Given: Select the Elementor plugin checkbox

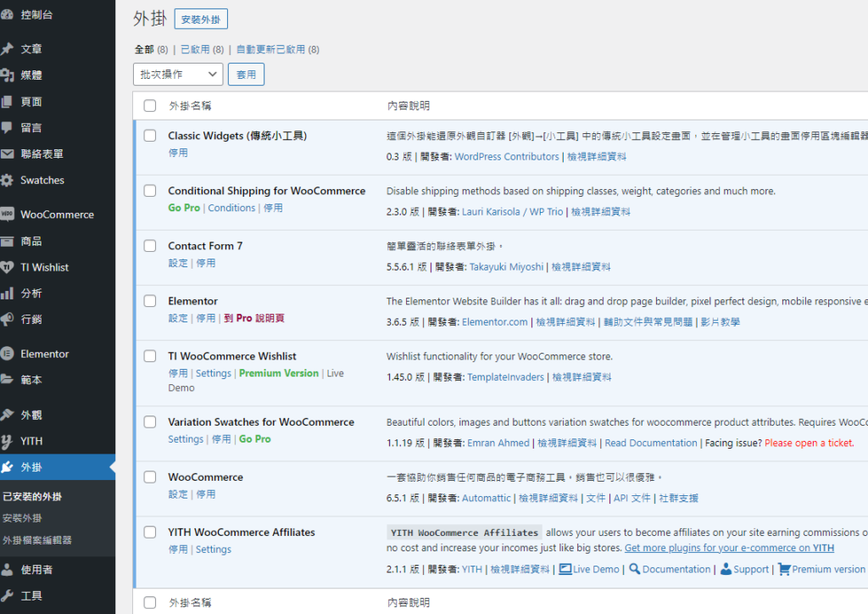Looking at the screenshot, I should click(x=150, y=301).
